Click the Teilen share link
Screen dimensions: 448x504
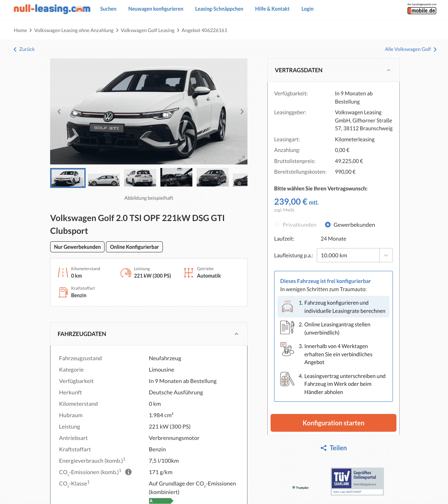pos(338,448)
